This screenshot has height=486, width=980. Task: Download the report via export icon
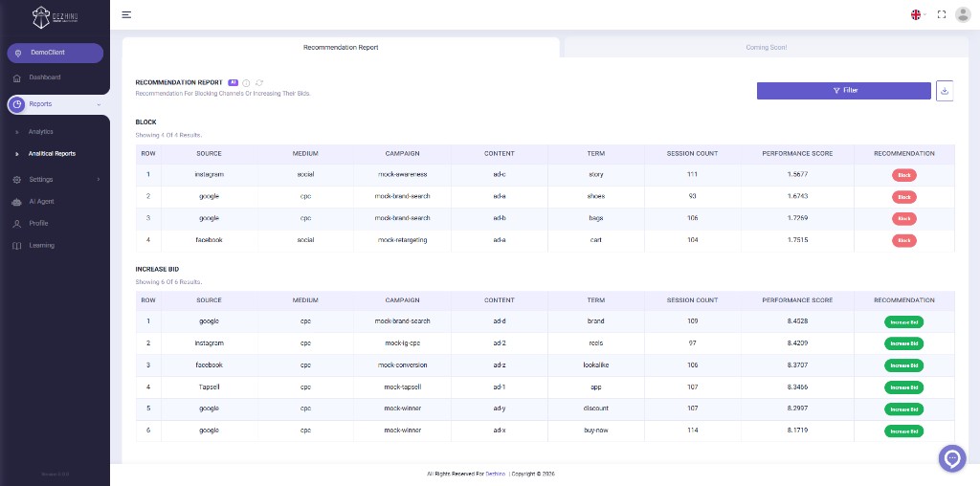click(x=945, y=91)
